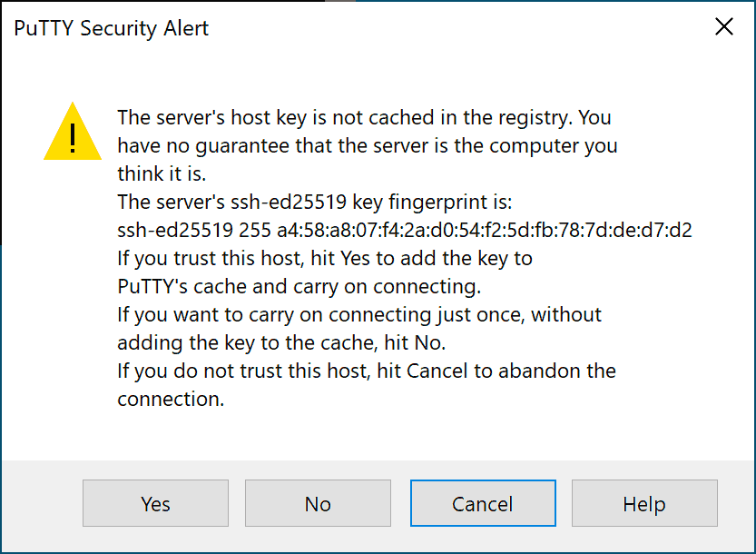Screen dimensions: 756x554
Task: Click the Yes button to cache the key
Action: point(154,503)
